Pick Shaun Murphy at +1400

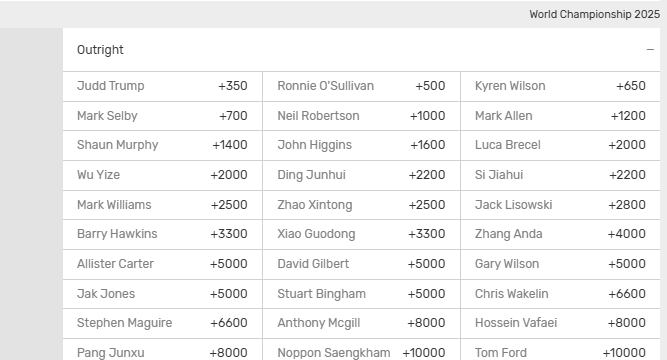click(x=162, y=146)
